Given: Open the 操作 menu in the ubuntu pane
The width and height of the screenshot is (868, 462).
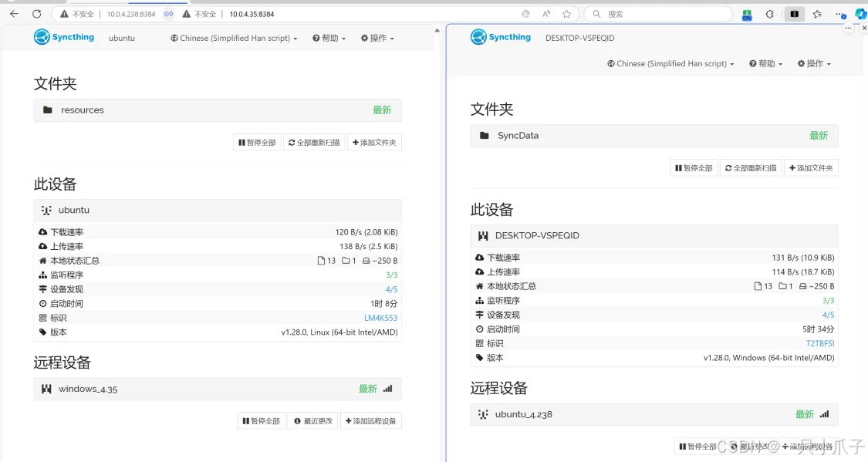Looking at the screenshot, I should point(377,38).
